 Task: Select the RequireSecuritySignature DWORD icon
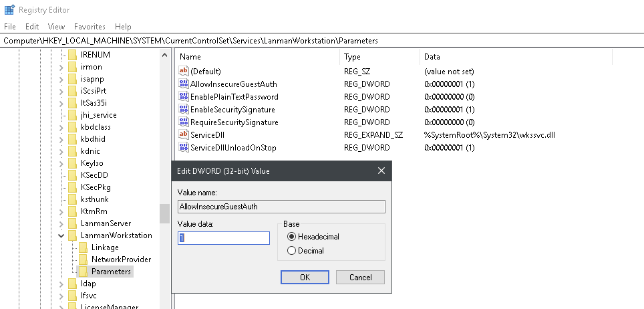(x=184, y=122)
